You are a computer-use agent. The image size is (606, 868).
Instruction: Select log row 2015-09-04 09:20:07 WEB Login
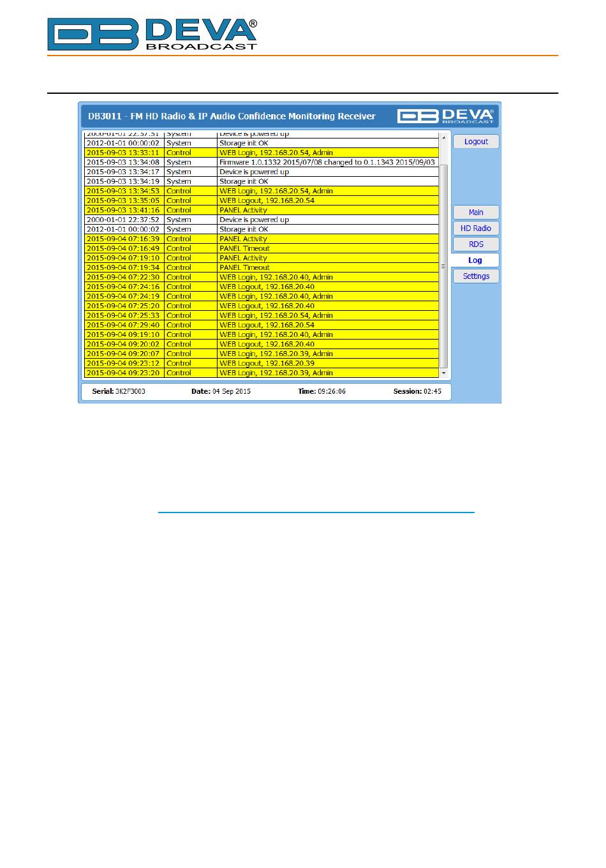(x=262, y=354)
